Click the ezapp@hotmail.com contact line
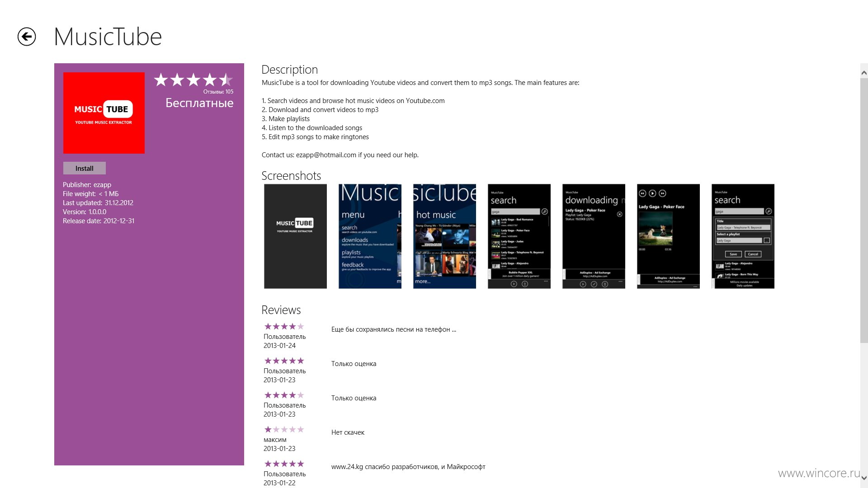 tap(340, 155)
